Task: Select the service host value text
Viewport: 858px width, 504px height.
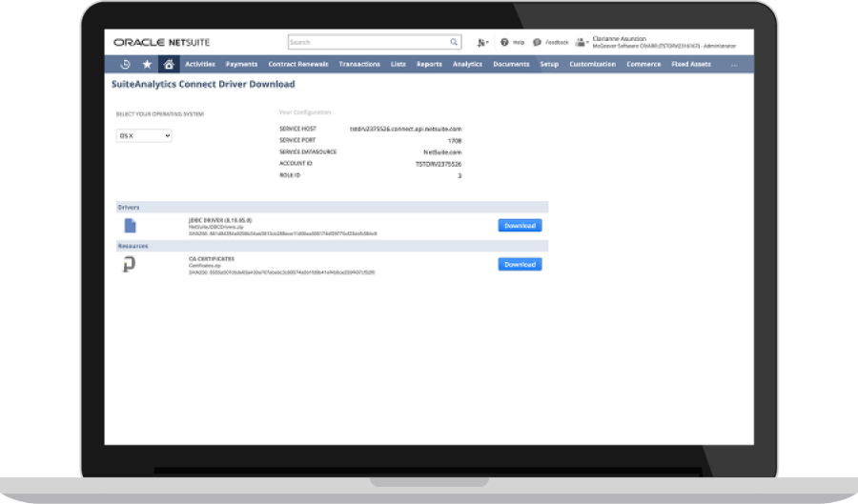Action: [405, 129]
